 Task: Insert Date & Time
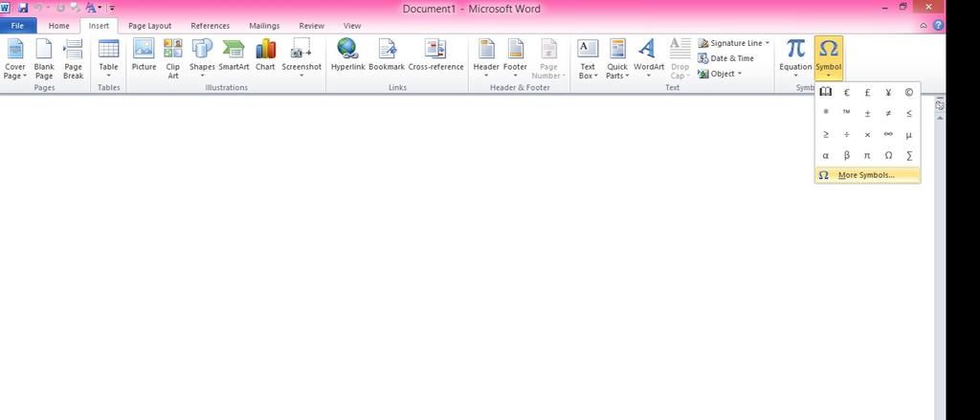click(725, 58)
